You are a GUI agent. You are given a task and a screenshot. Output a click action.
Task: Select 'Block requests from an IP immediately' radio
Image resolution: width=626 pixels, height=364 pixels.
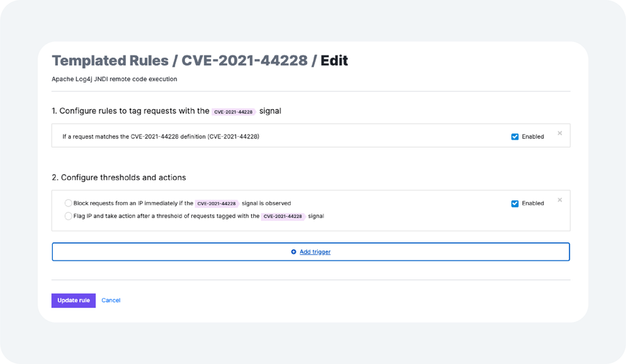tap(68, 204)
